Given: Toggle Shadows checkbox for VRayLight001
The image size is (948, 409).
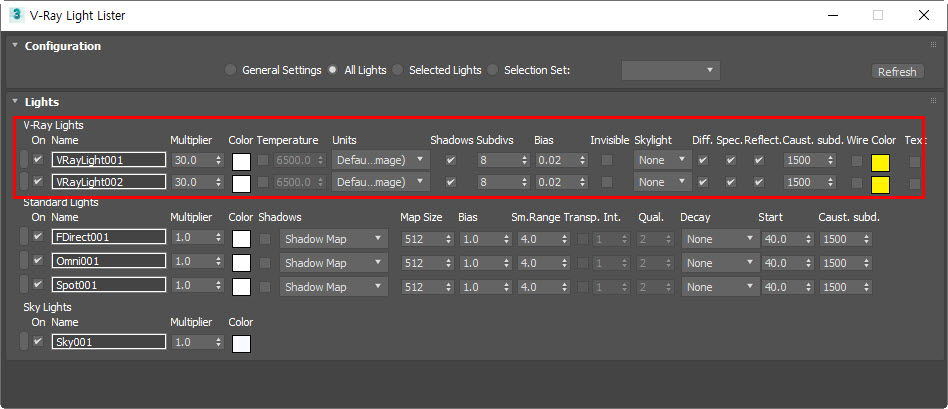Looking at the screenshot, I should [450, 160].
